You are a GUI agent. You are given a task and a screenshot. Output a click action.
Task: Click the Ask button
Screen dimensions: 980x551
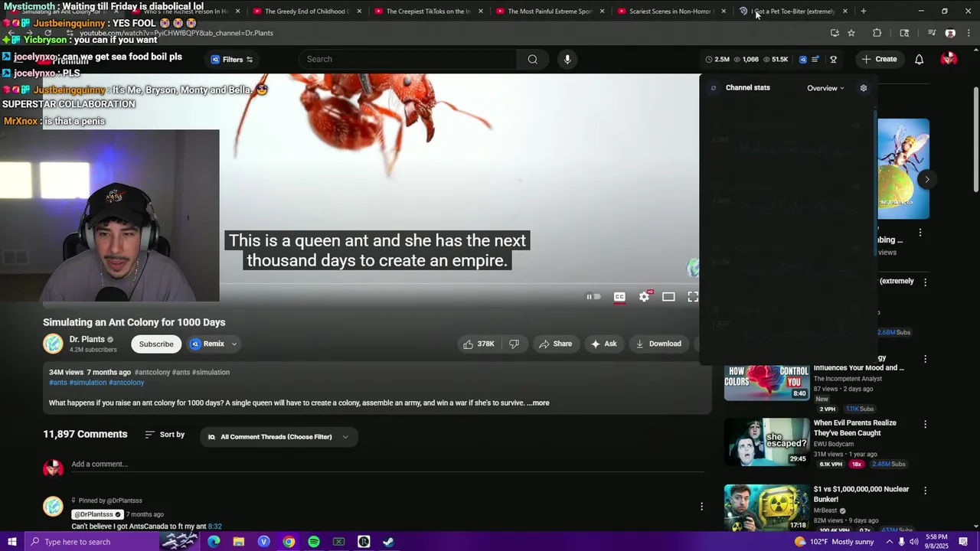(603, 344)
